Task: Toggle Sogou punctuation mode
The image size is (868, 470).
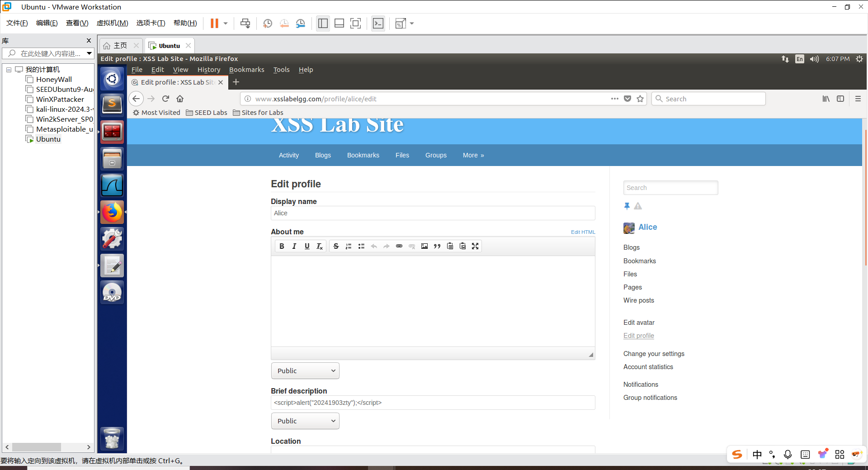Action: 772,455
